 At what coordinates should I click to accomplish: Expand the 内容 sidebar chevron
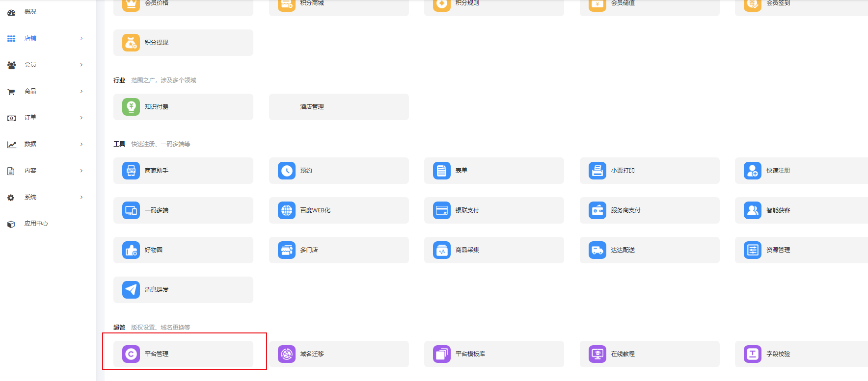tap(81, 171)
